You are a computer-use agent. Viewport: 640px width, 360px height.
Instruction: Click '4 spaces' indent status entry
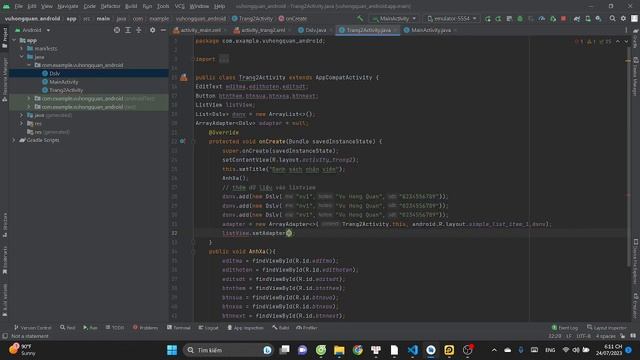tap(605, 336)
